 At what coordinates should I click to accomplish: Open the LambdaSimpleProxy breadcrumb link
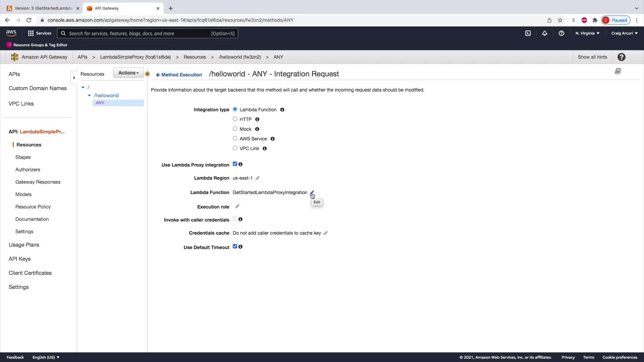click(x=135, y=57)
